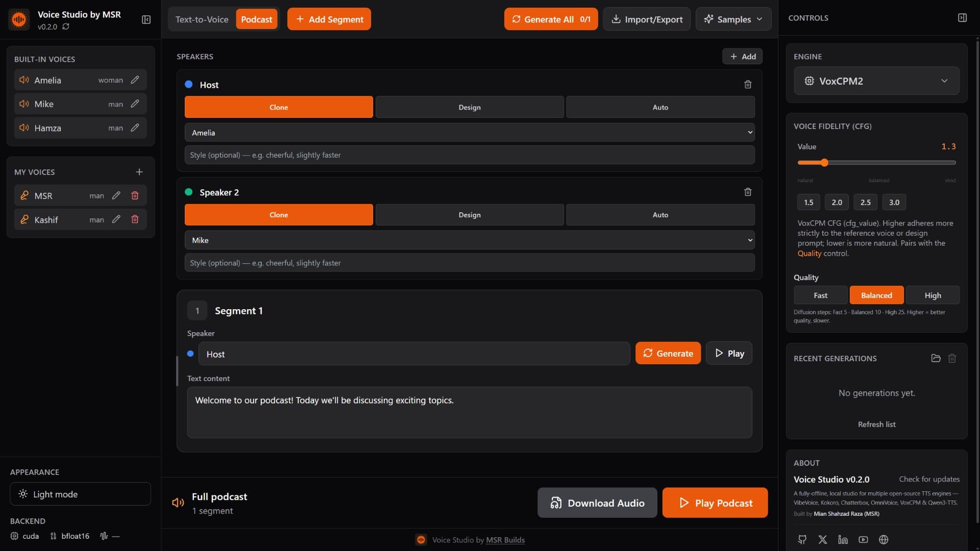Delete the Host speaker
The image size is (980, 551).
pos(748,85)
